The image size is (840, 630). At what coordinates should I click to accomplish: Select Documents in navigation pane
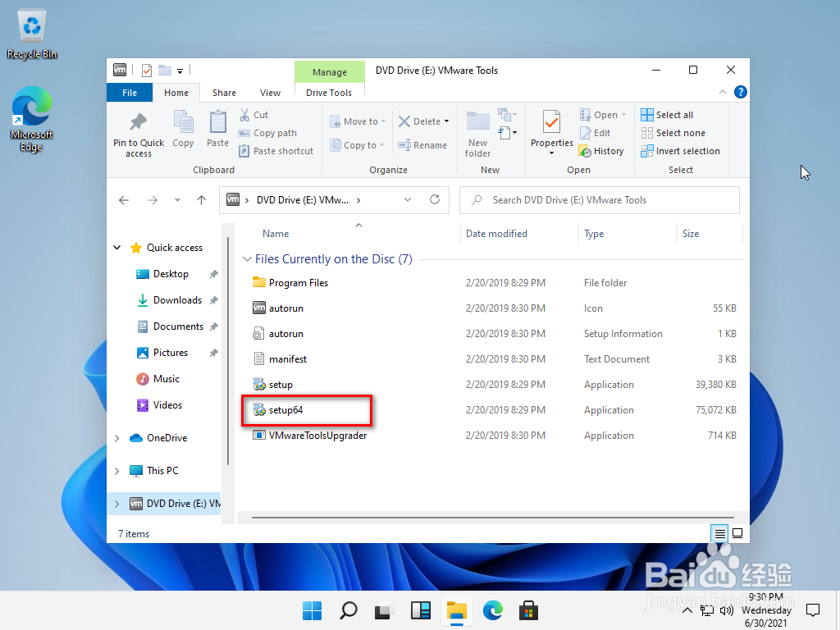178,326
